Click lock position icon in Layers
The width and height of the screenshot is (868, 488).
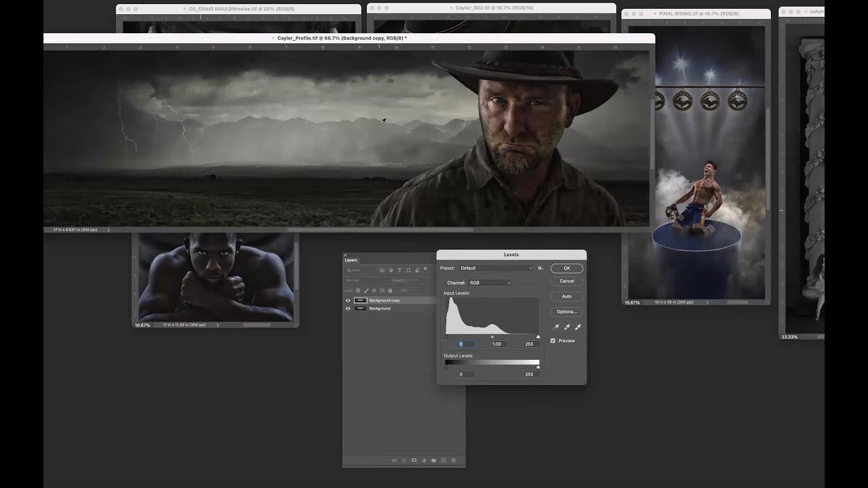(x=374, y=291)
